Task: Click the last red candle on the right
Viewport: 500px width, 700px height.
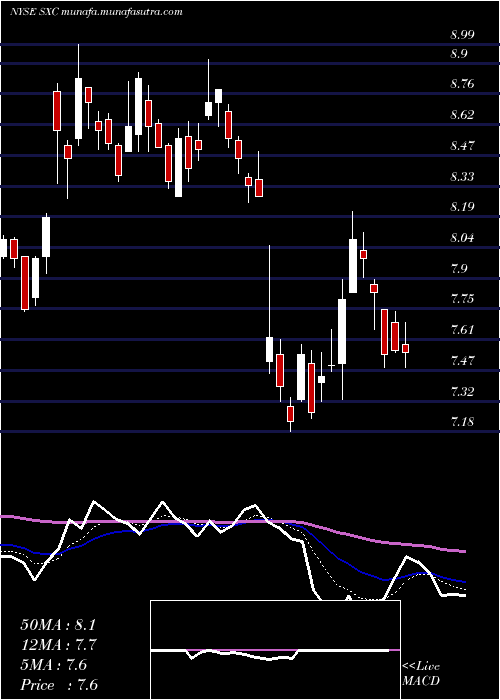Action: tap(405, 348)
